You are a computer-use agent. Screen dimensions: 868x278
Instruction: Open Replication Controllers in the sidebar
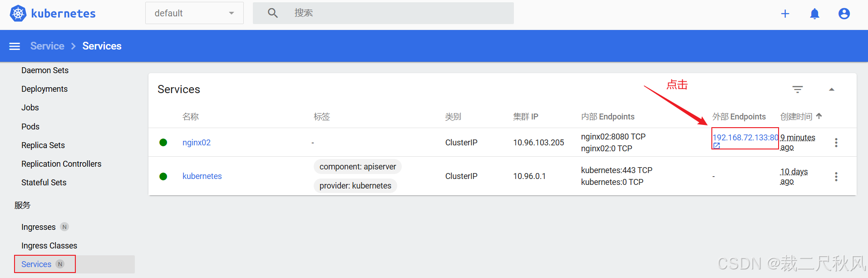point(61,164)
